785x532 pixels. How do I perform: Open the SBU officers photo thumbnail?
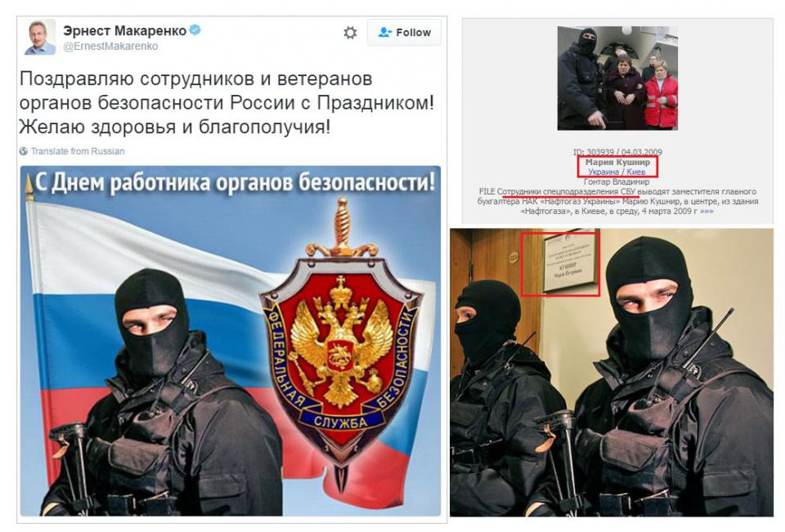point(617,78)
